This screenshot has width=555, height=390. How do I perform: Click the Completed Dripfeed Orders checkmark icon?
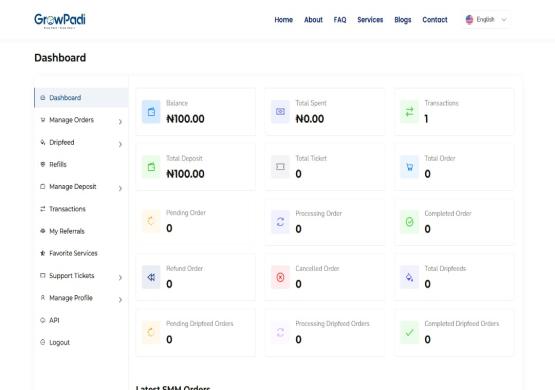[410, 332]
